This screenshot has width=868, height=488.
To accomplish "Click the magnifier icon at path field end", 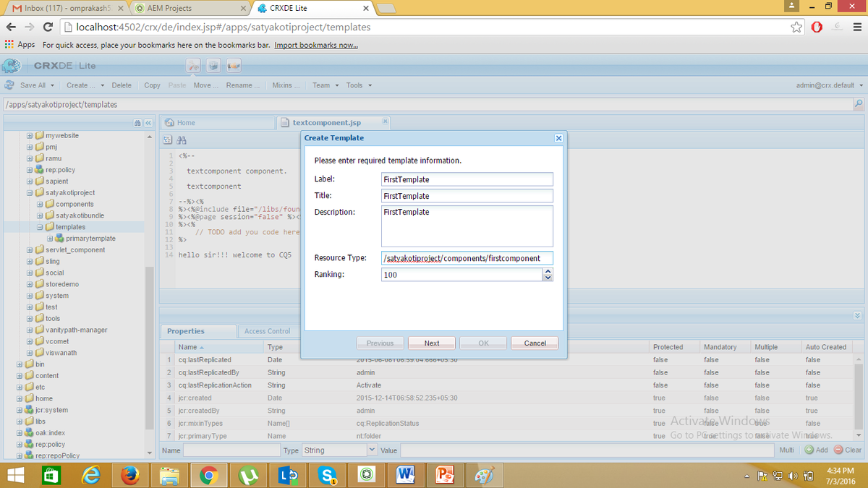I will pos(859,104).
